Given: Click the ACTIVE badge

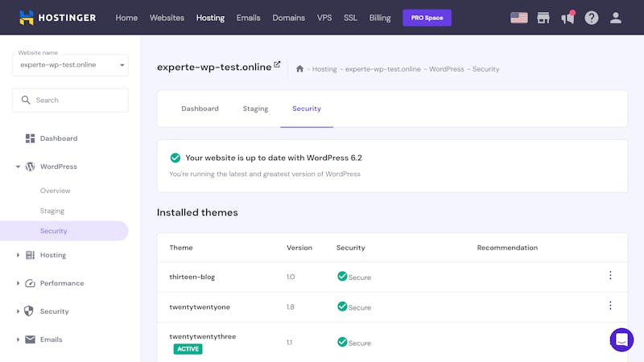Looking at the screenshot, I should [188, 349].
